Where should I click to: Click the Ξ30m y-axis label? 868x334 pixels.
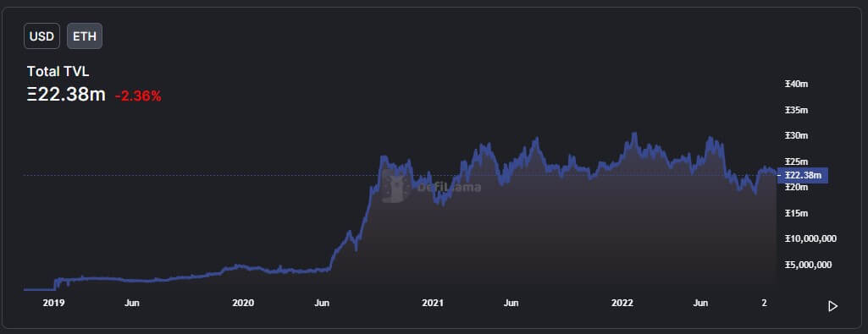(x=797, y=135)
